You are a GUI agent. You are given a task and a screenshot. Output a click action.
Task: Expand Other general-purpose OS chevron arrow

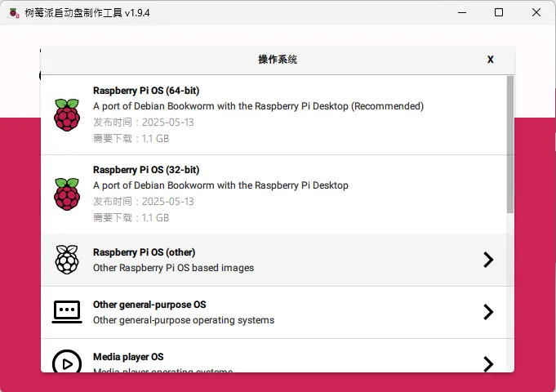pos(488,312)
